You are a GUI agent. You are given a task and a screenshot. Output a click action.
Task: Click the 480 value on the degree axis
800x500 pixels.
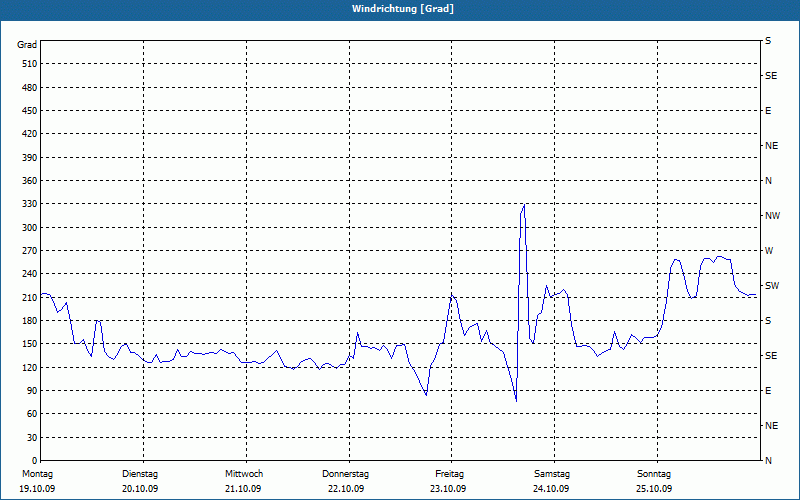click(29, 88)
